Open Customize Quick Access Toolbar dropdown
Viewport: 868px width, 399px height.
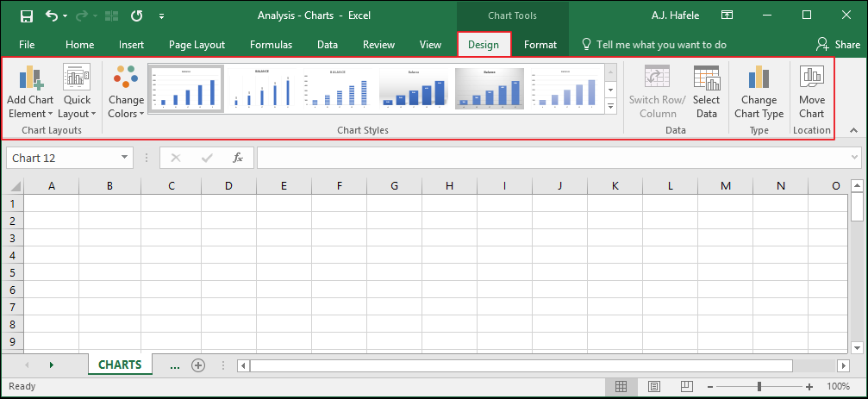pos(162,16)
